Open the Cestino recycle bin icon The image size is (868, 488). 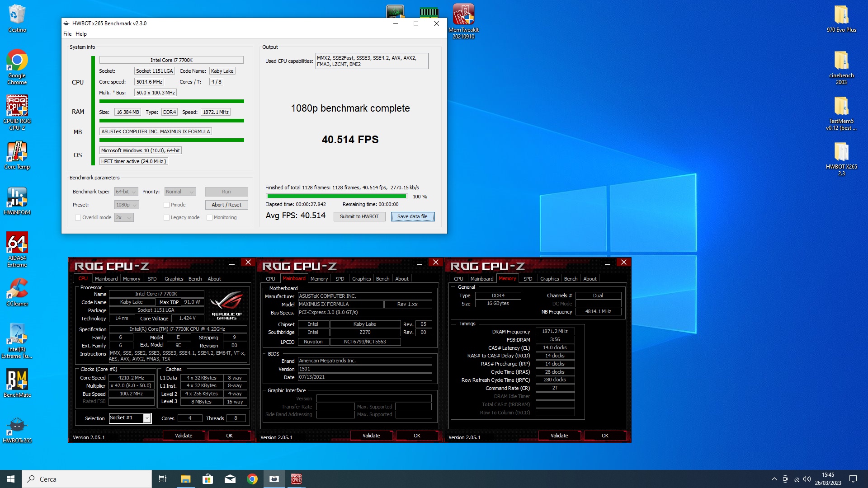tap(17, 18)
